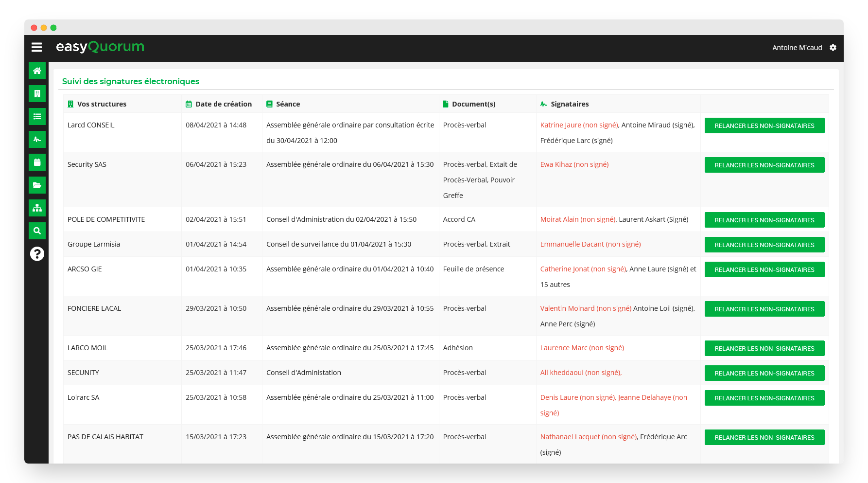Click the search magnifier sidebar icon

(37, 231)
